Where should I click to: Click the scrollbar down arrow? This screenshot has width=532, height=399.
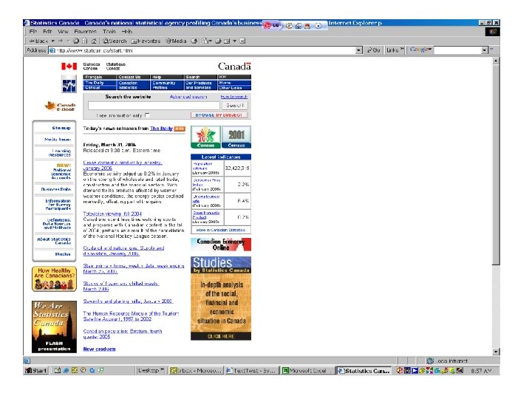coord(496,352)
